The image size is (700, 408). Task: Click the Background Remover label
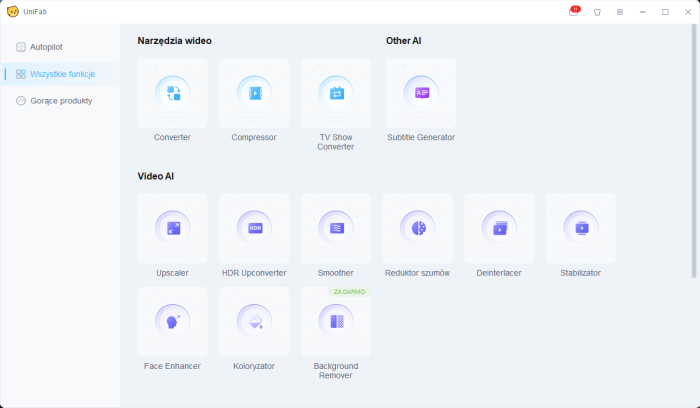pos(336,371)
